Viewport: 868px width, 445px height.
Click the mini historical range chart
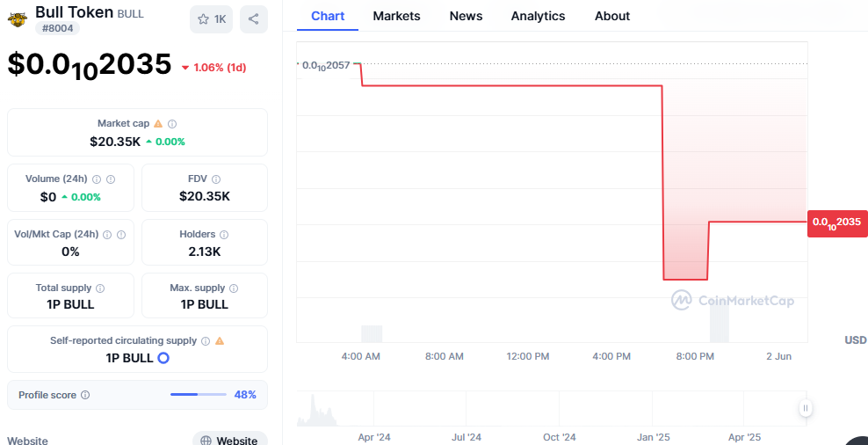click(552, 408)
